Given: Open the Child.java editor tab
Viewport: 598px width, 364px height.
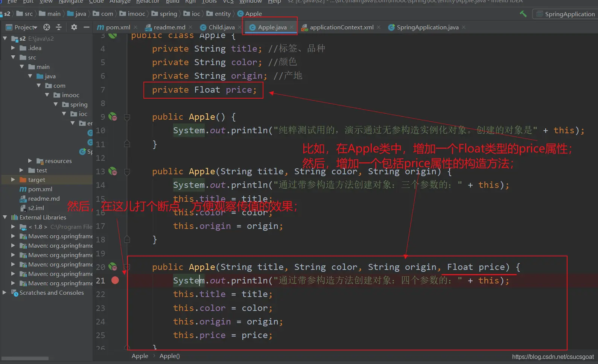Looking at the screenshot, I should point(221,27).
